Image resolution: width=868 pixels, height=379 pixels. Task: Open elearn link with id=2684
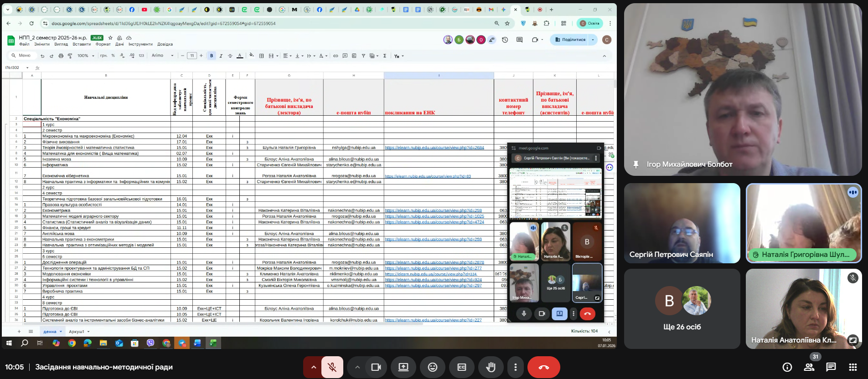point(434,148)
